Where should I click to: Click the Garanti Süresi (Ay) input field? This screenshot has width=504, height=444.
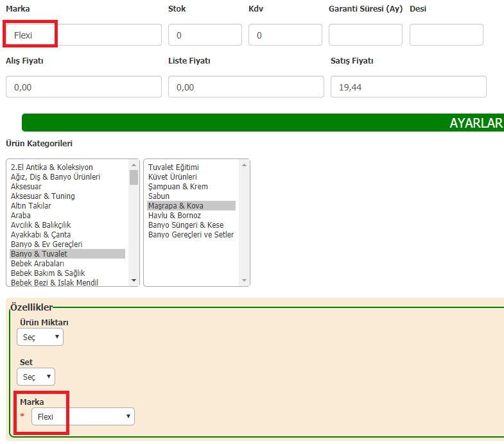click(365, 35)
